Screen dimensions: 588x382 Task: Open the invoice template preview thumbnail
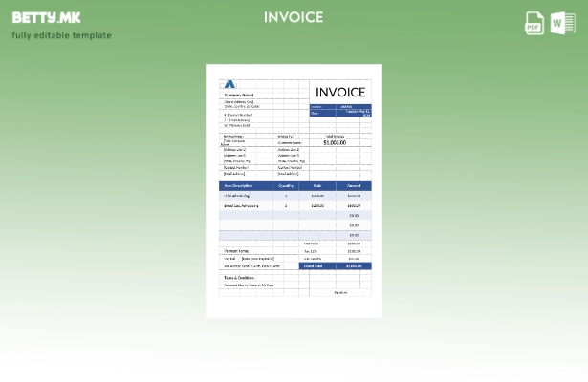[294, 191]
